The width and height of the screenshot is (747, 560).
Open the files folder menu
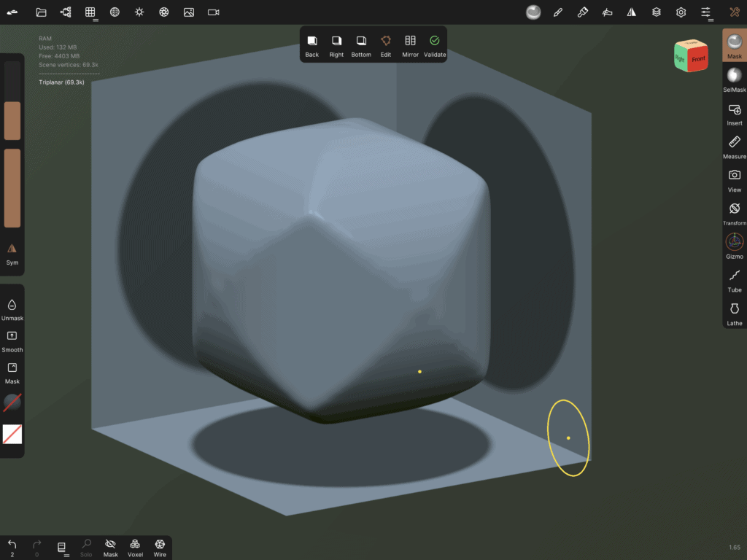pos(41,12)
